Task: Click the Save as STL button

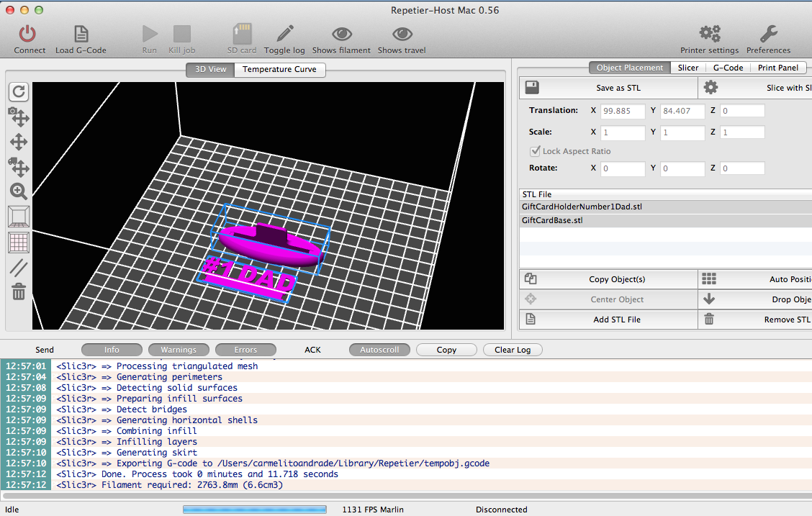Action: pyautogui.click(x=608, y=88)
